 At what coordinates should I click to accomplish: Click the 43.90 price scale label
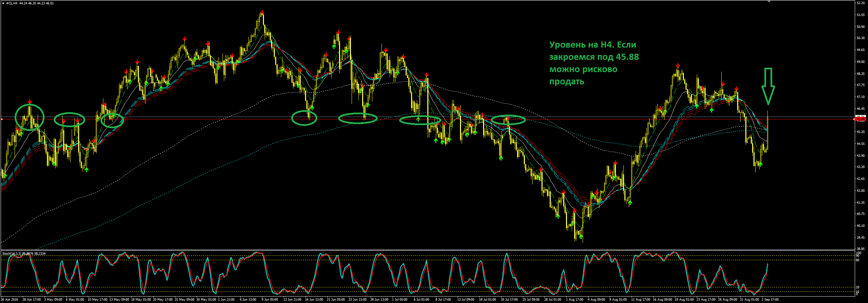[860, 156]
